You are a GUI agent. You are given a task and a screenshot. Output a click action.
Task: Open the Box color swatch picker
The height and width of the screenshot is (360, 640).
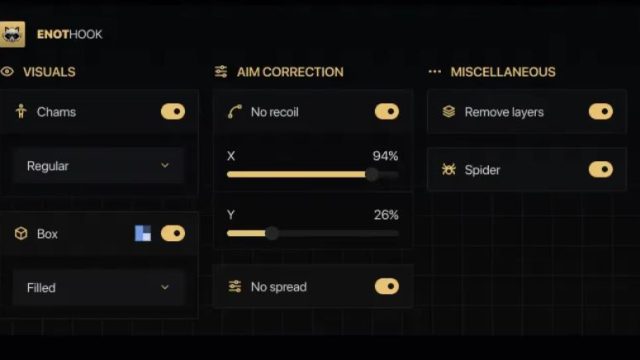click(143, 233)
